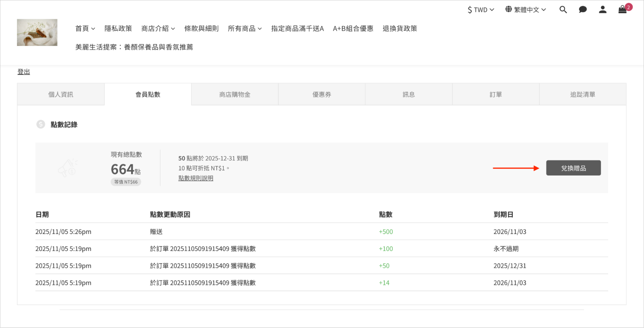Expand the 商店介紹 menu
Screen dimensions: 644x328
pos(158,29)
